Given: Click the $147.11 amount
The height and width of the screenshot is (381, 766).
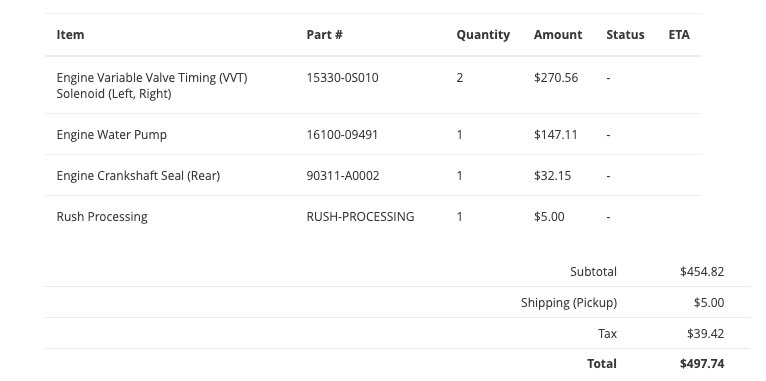Looking at the screenshot, I should coord(555,135).
